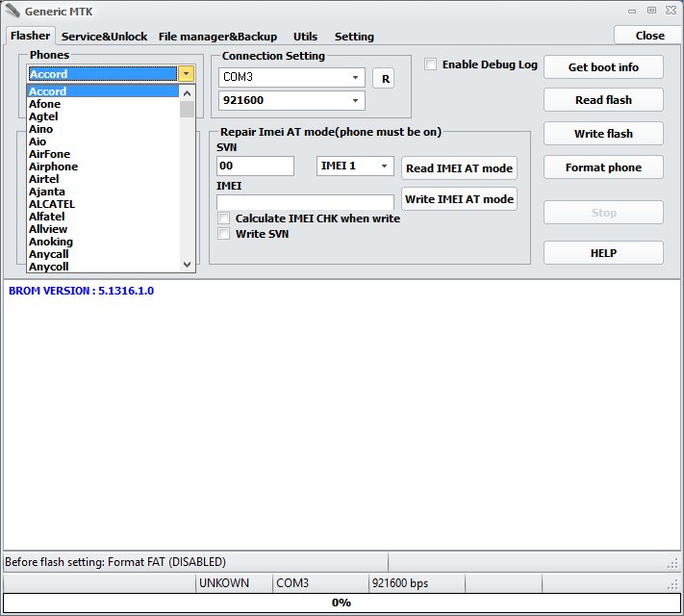Click the Get boot info button

click(x=603, y=67)
